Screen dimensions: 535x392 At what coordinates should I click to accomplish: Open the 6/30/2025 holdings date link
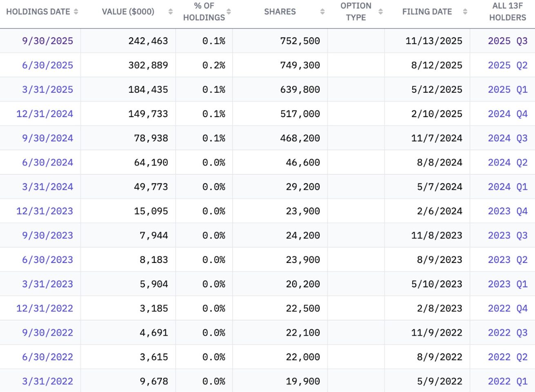click(x=47, y=65)
